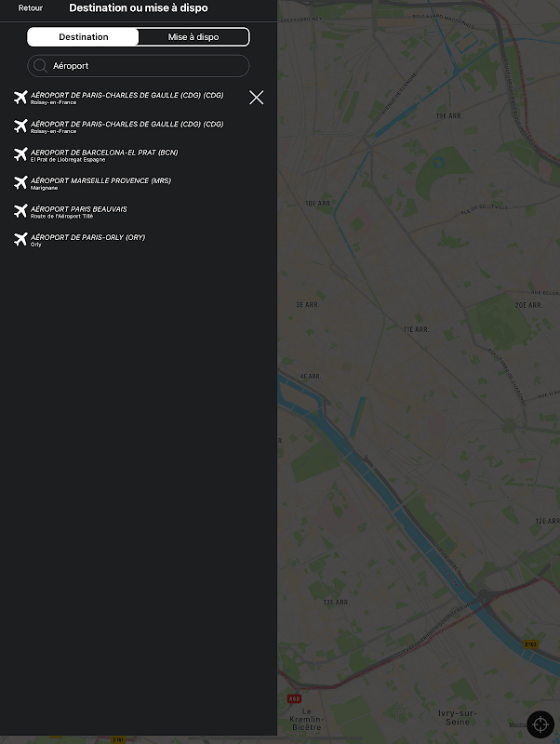Click the 10E ARR map label
The width and height of the screenshot is (560, 744).
(317, 204)
